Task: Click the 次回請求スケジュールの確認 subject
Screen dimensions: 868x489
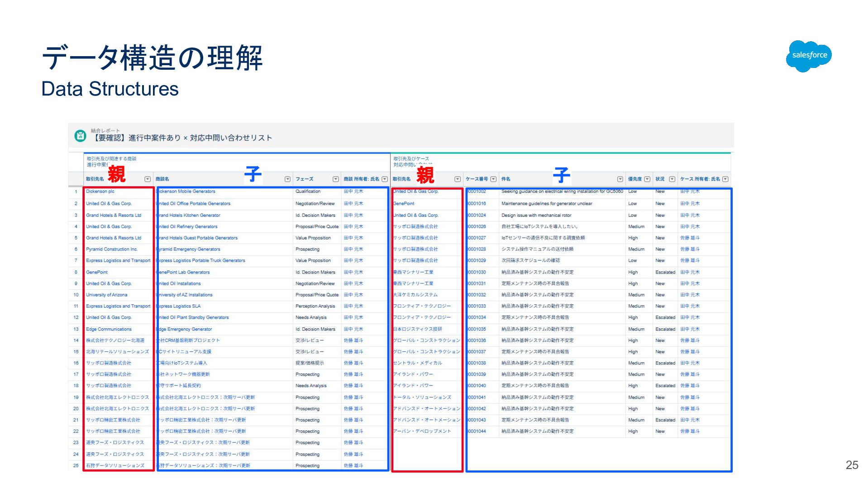Action: click(x=530, y=261)
